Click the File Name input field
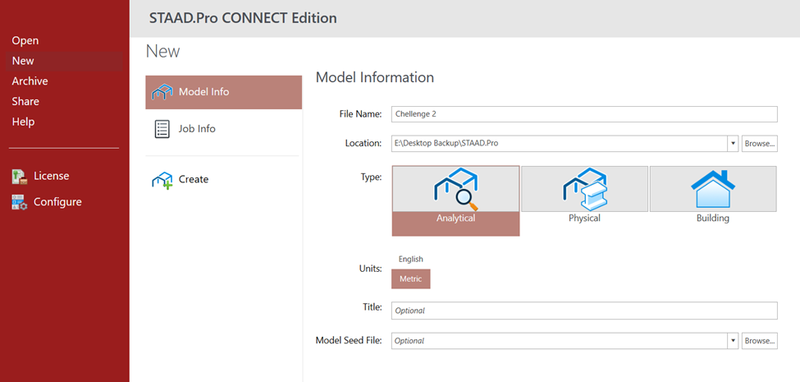 click(x=584, y=114)
